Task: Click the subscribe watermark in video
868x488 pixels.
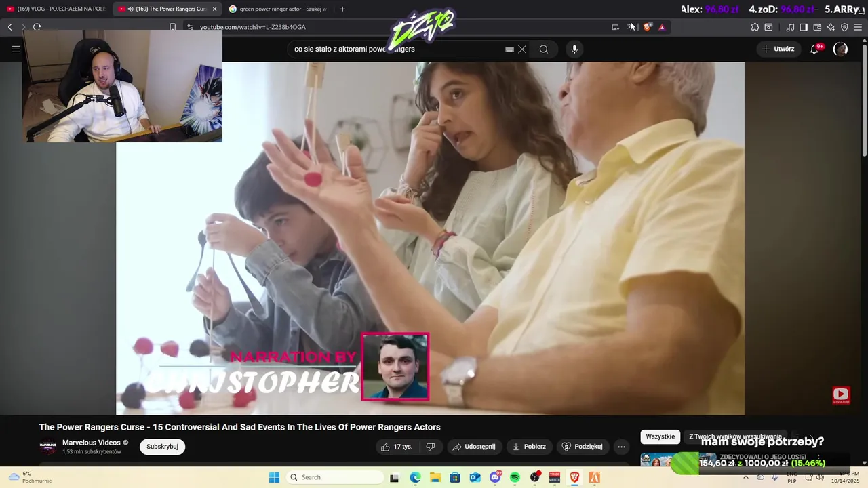Action: click(841, 395)
